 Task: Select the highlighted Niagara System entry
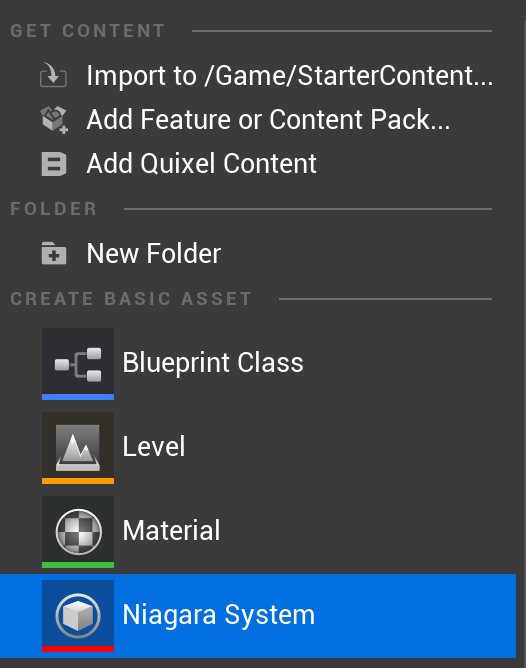tap(258, 616)
